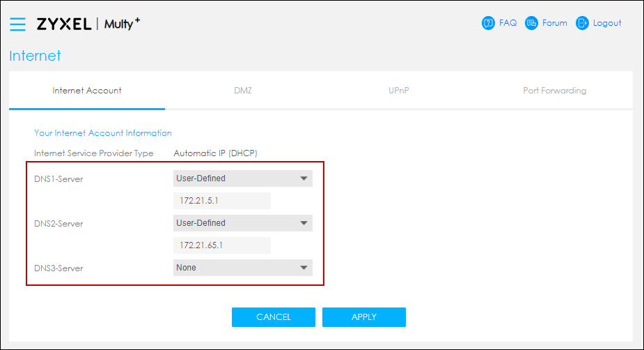Switch to the DMZ tab
This screenshot has height=350, width=644.
pyautogui.click(x=243, y=91)
